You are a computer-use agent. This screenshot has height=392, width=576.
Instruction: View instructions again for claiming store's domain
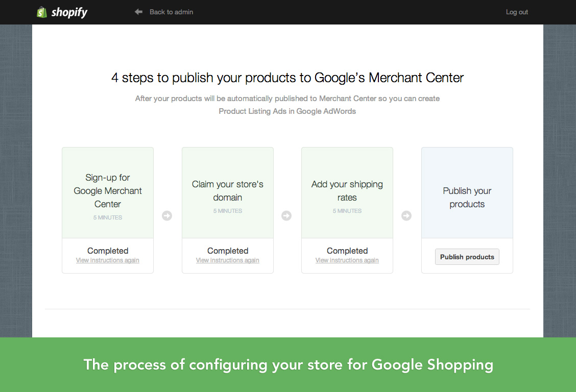[x=228, y=260]
